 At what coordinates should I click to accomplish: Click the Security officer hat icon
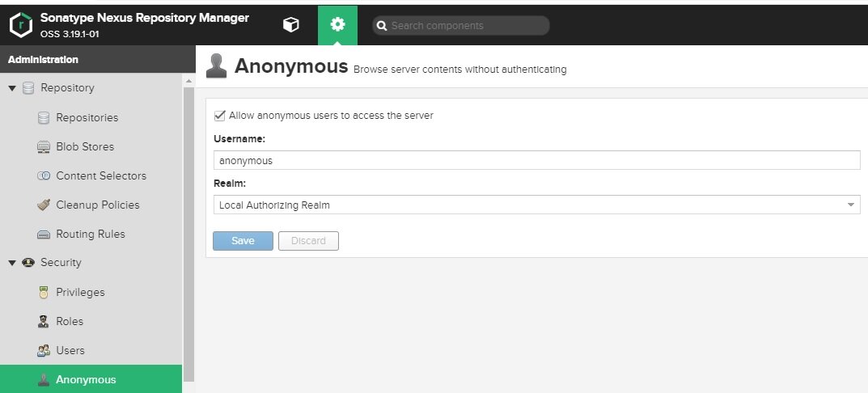tap(28, 262)
